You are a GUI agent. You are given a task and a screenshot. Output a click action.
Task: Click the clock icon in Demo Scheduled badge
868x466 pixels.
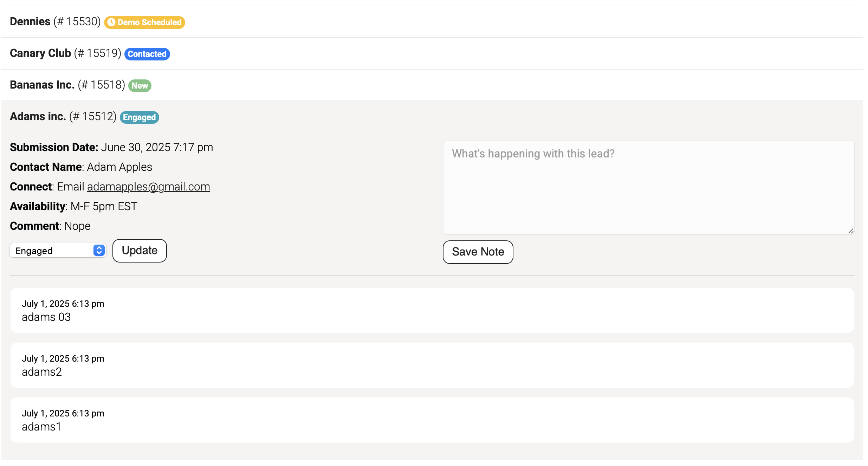click(111, 22)
